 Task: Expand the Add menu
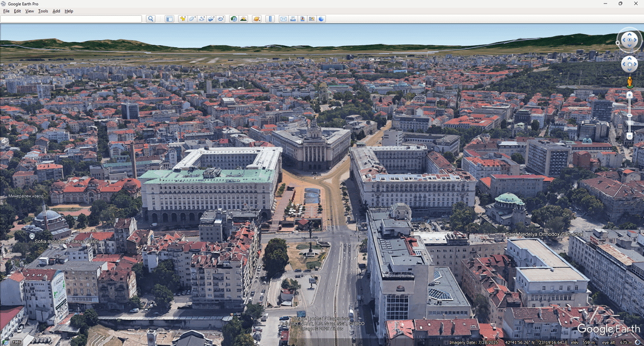[x=56, y=11]
